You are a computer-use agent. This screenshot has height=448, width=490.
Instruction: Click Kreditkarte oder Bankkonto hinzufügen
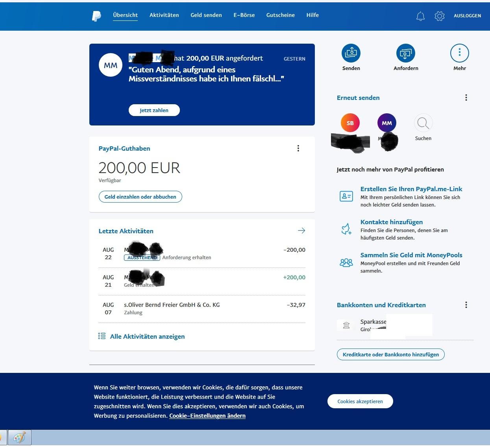tap(391, 354)
